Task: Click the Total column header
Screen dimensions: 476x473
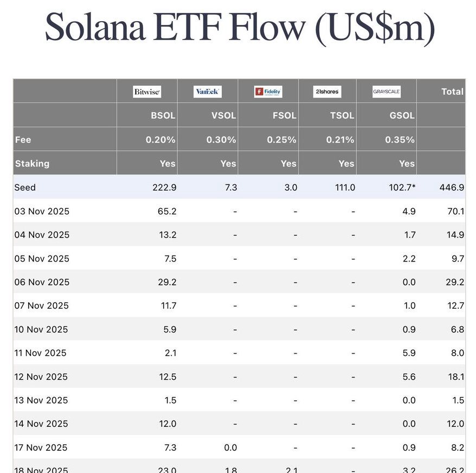Action: click(452, 92)
